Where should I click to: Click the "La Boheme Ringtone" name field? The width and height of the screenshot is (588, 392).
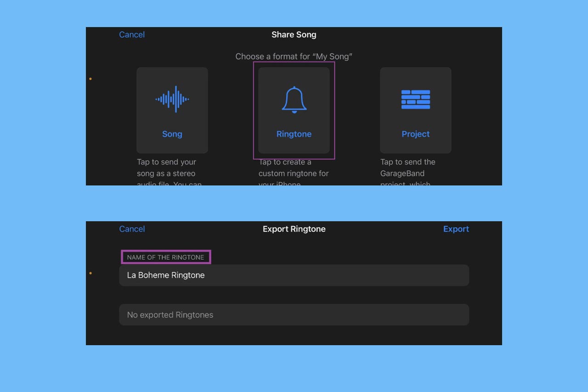(294, 275)
